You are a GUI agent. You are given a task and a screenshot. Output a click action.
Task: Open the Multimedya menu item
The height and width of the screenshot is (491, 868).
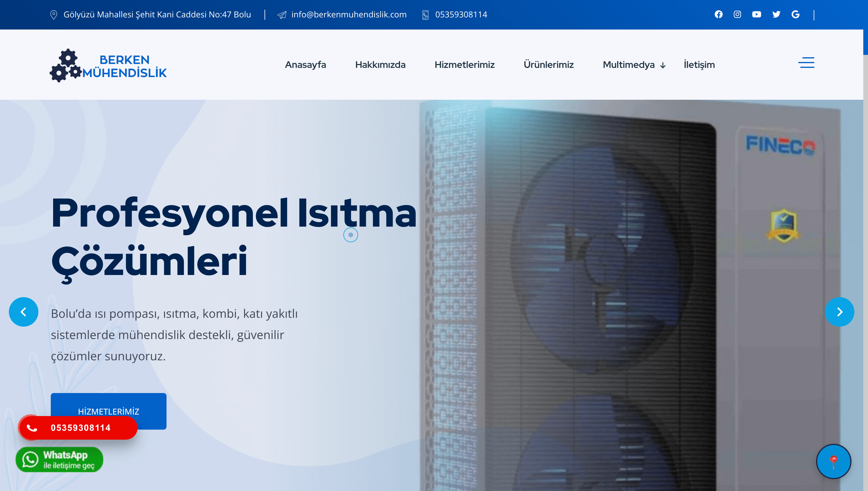(629, 65)
